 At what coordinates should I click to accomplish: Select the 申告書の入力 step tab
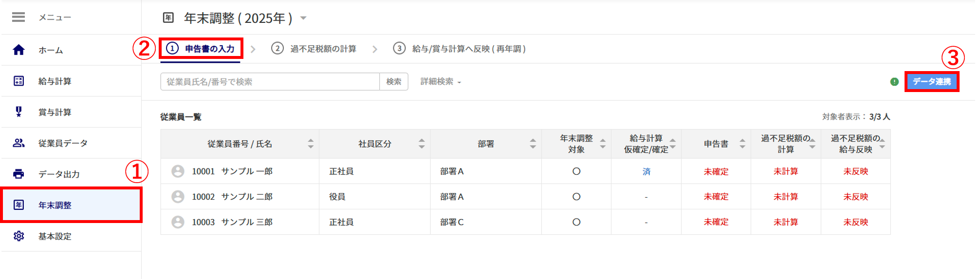coord(201,49)
